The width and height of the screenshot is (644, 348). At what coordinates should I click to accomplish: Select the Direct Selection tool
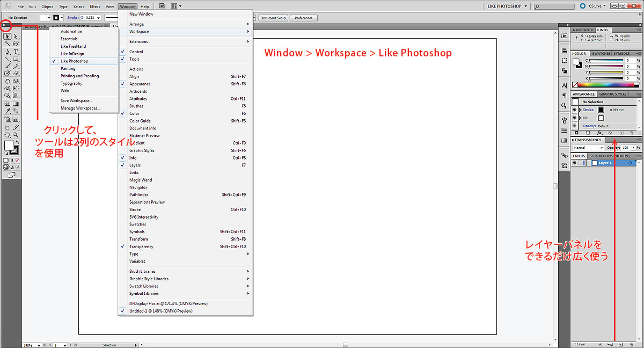[x=16, y=37]
